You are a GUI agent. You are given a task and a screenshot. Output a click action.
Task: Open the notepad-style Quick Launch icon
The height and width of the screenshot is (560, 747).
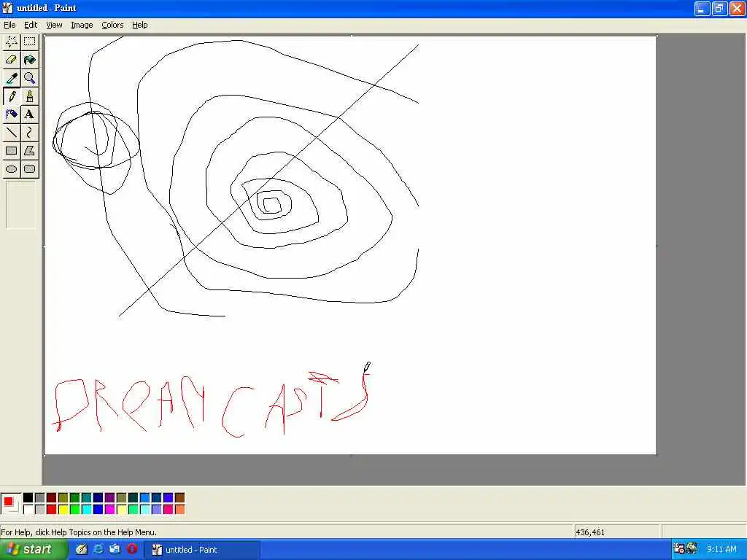(82, 549)
